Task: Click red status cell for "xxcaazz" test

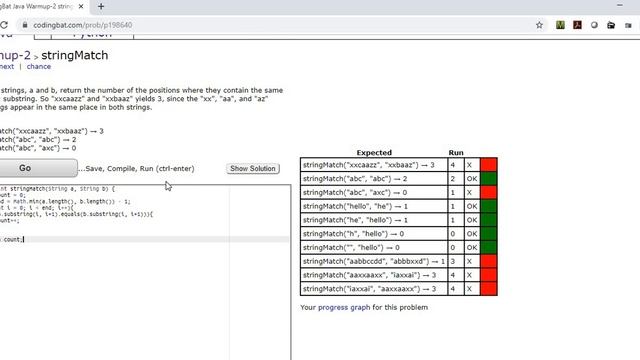Action: click(x=489, y=165)
